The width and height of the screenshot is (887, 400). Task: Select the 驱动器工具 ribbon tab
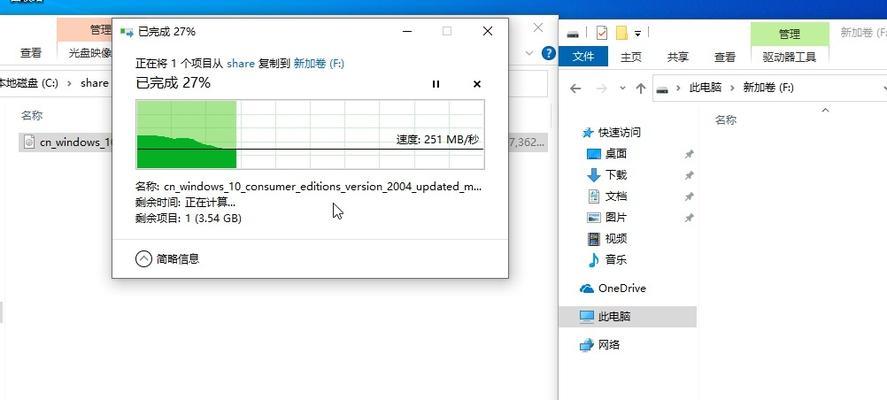[789, 57]
